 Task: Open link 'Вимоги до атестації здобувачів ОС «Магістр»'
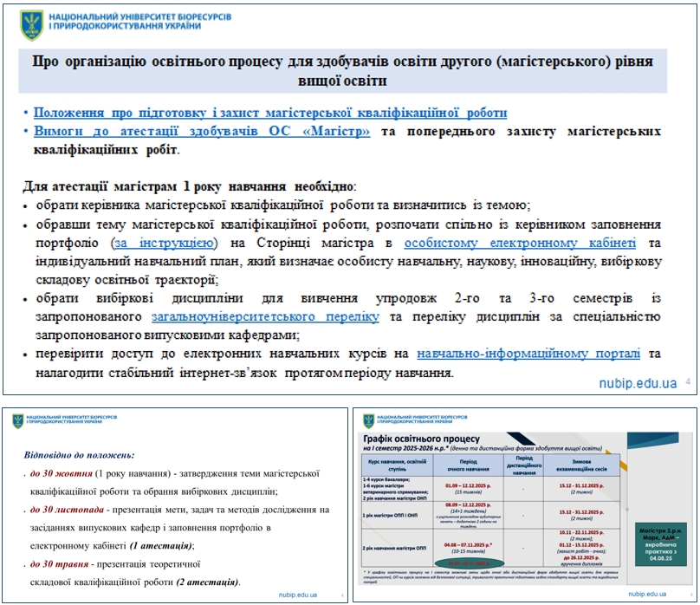(202, 131)
